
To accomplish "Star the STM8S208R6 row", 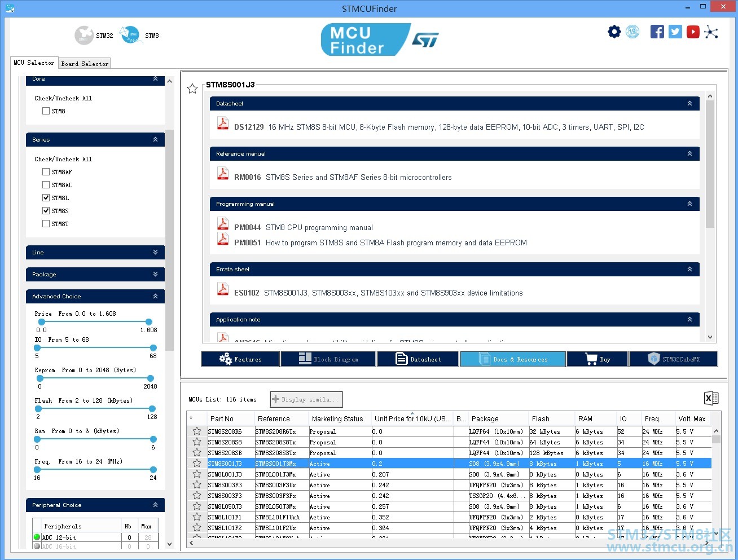I will tap(197, 431).
